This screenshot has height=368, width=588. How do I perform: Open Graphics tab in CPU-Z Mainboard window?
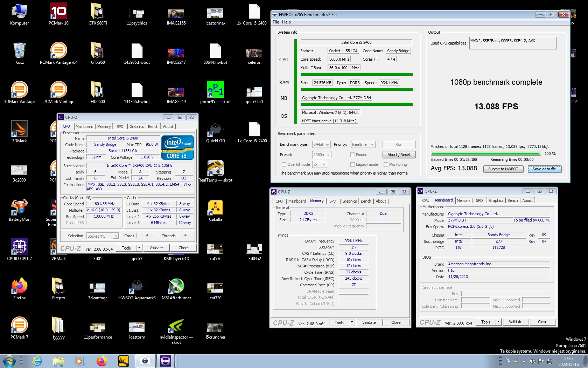[x=496, y=200]
